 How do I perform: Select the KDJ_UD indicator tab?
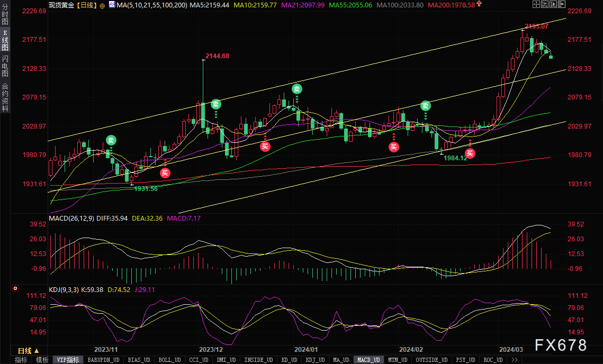click(316, 360)
